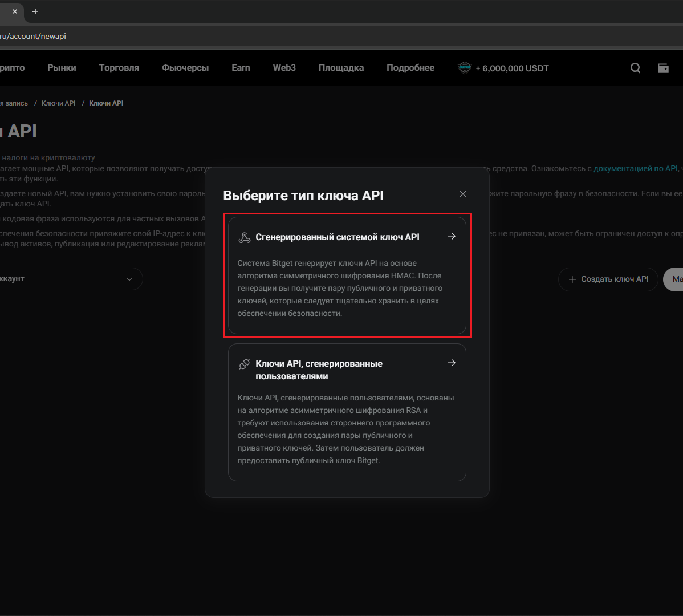Open the wallet icon in the header

(x=663, y=68)
